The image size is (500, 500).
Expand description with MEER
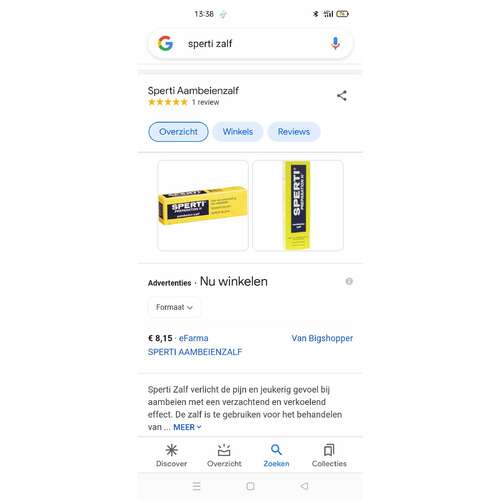[187, 427]
